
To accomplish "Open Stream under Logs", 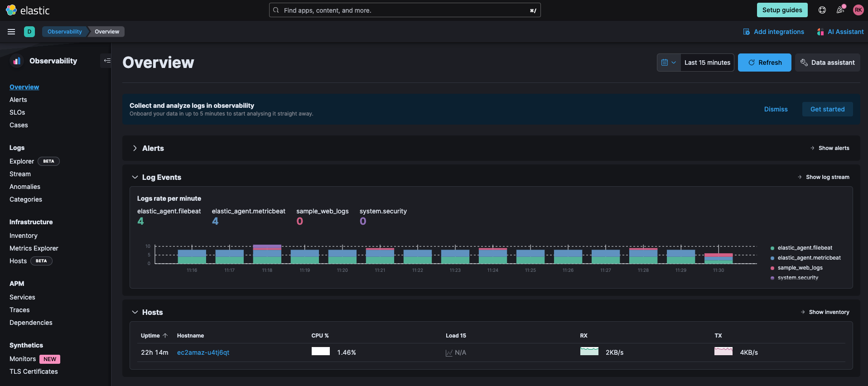I will tap(20, 174).
